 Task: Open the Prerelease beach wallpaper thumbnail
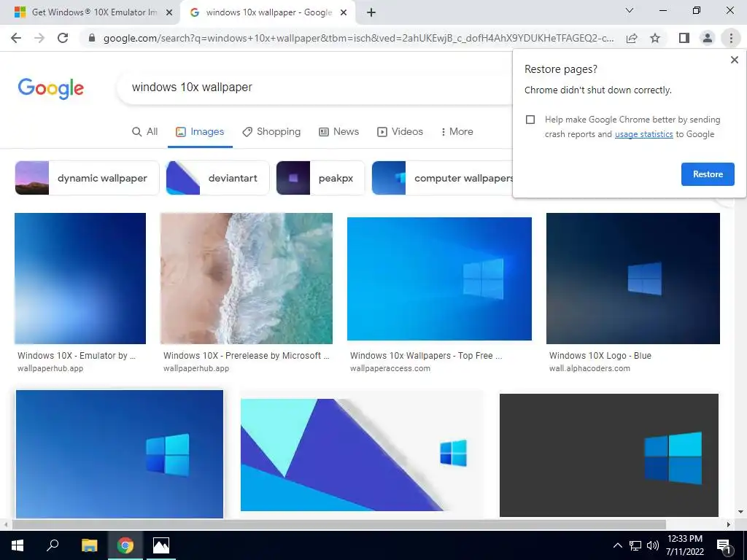247,278
